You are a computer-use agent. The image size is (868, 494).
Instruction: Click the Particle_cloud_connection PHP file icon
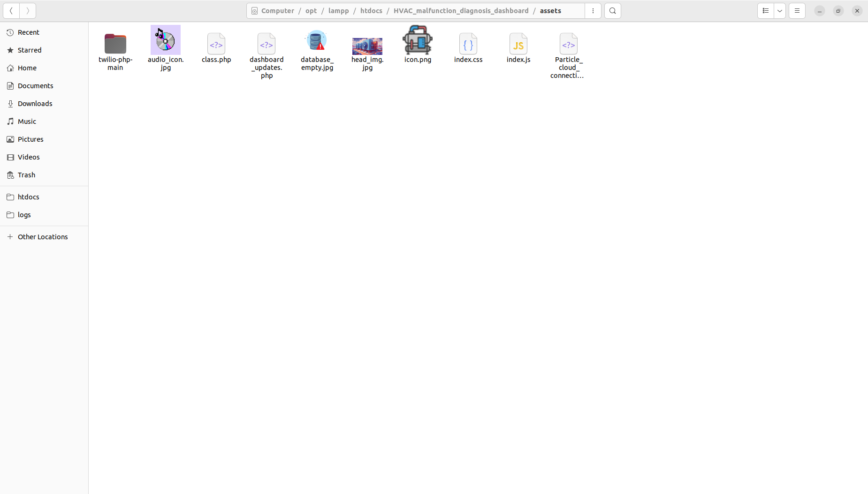[x=568, y=44]
